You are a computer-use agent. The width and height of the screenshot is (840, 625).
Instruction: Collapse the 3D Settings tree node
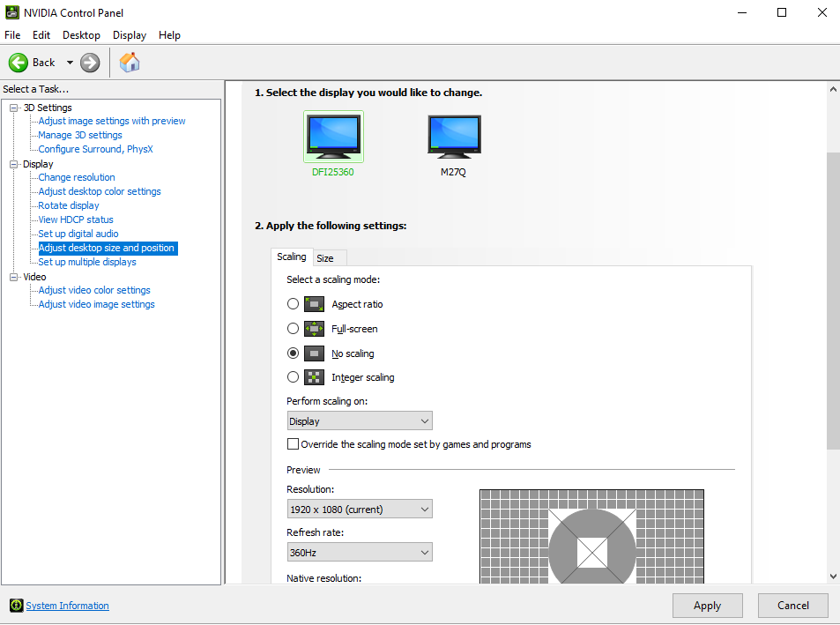(x=14, y=108)
